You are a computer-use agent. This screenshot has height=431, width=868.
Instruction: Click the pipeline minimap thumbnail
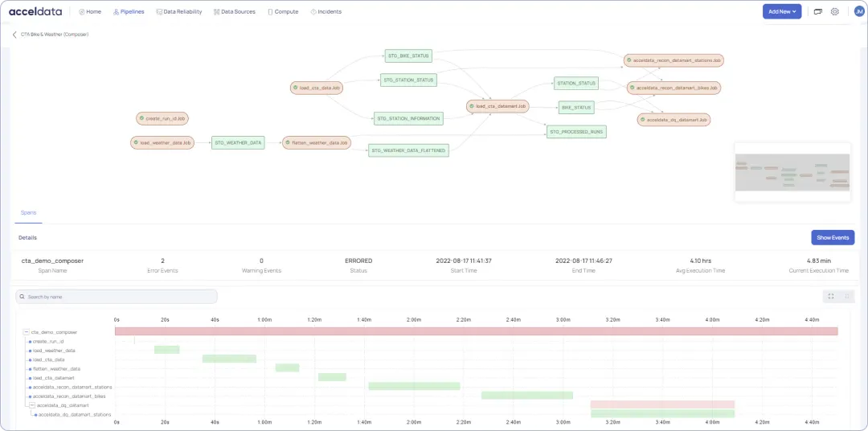tap(792, 172)
